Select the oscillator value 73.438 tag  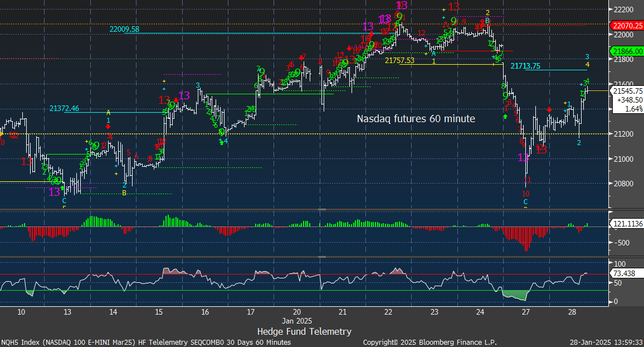(x=624, y=274)
